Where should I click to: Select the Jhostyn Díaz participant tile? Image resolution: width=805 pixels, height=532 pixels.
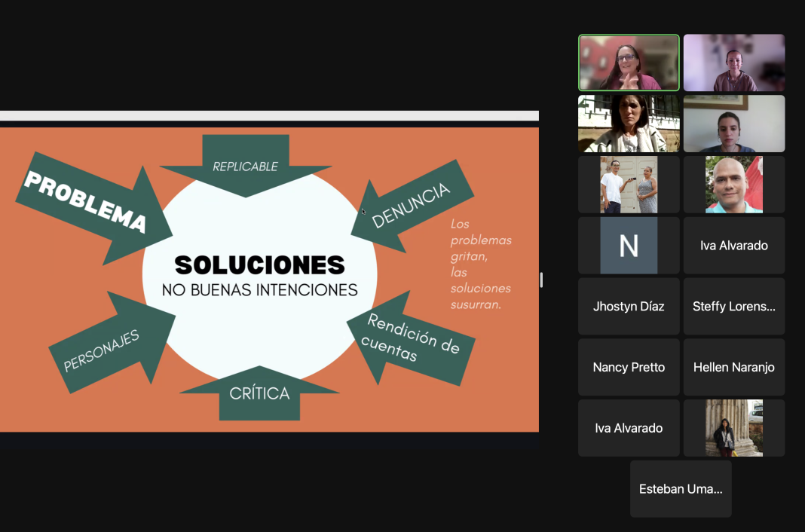click(629, 306)
